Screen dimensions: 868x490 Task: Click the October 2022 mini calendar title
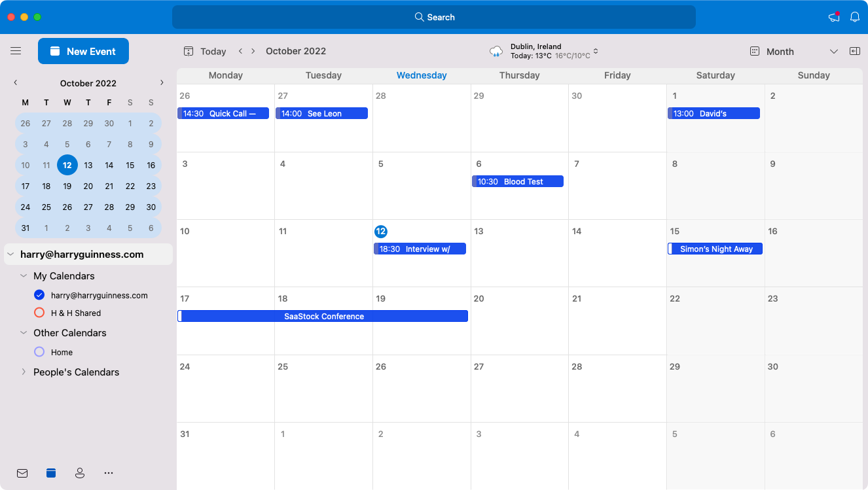88,83
